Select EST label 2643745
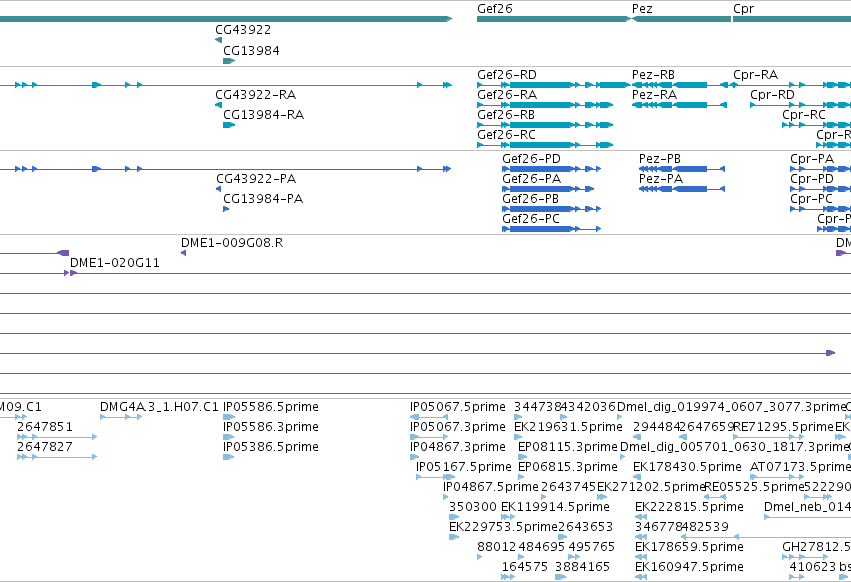851x582 pixels. (x=569, y=487)
